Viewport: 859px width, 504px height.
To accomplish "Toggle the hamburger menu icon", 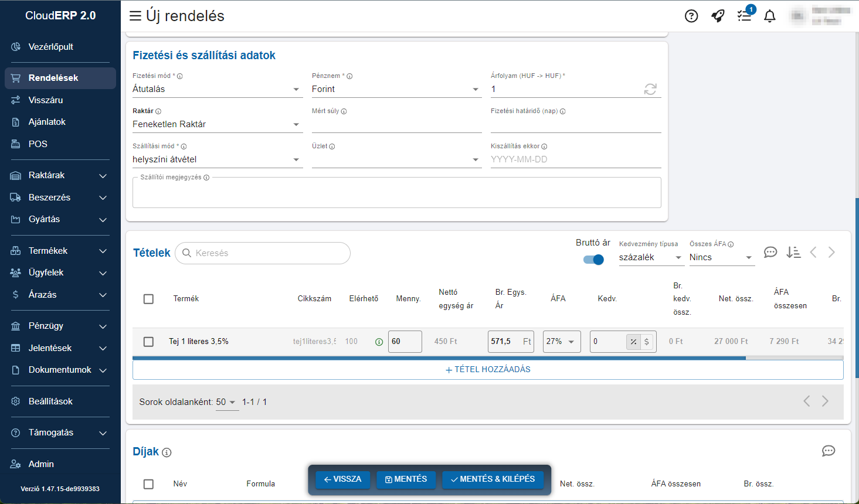I will [x=135, y=16].
